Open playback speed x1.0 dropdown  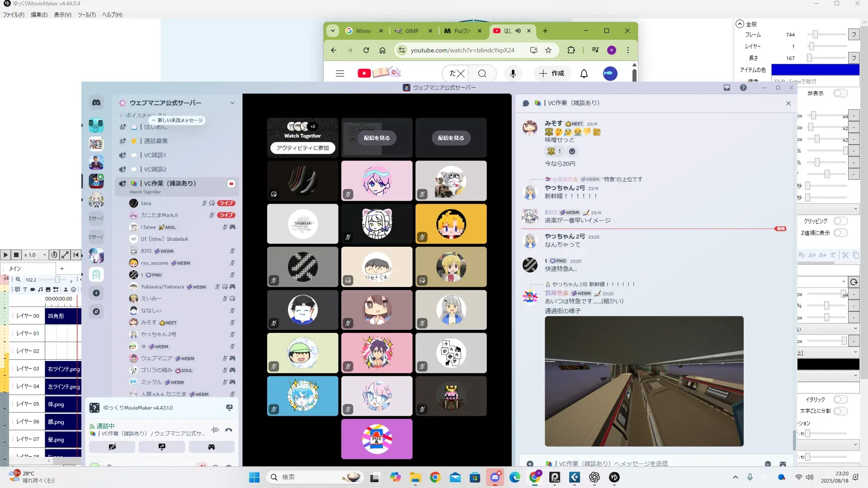tap(35, 255)
